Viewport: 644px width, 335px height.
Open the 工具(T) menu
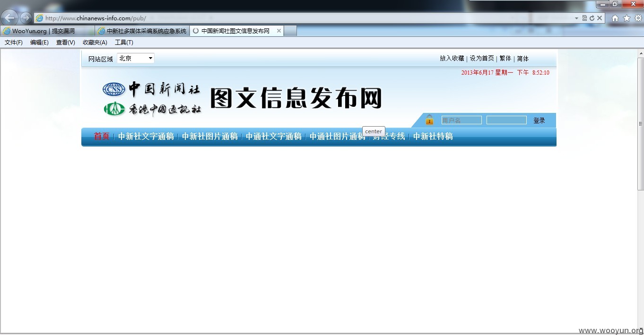click(124, 43)
